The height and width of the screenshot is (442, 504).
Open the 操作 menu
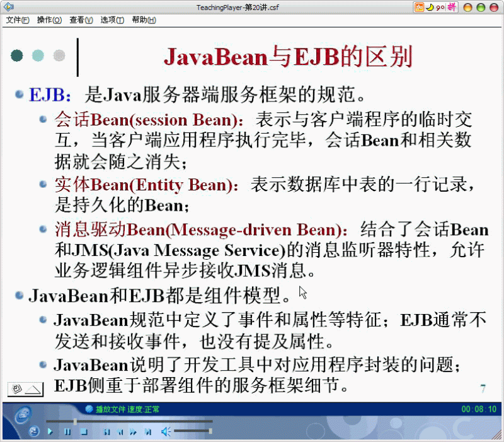(48, 20)
